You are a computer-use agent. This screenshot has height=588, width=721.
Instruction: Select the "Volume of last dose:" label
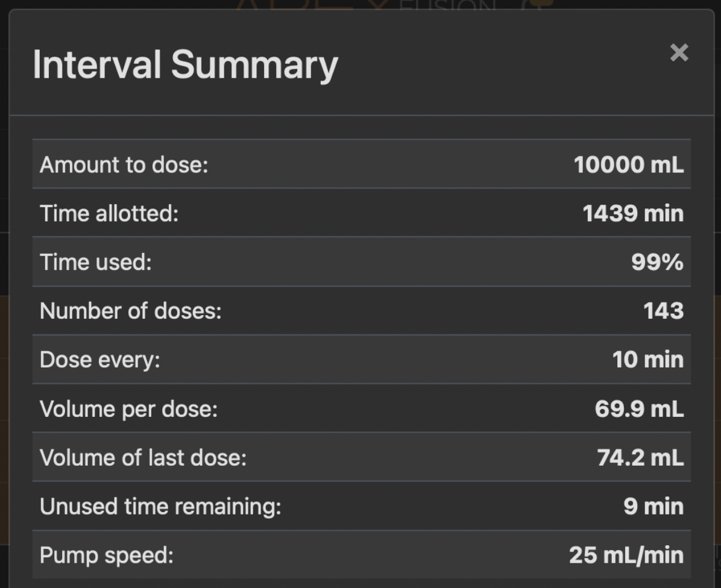click(x=143, y=458)
